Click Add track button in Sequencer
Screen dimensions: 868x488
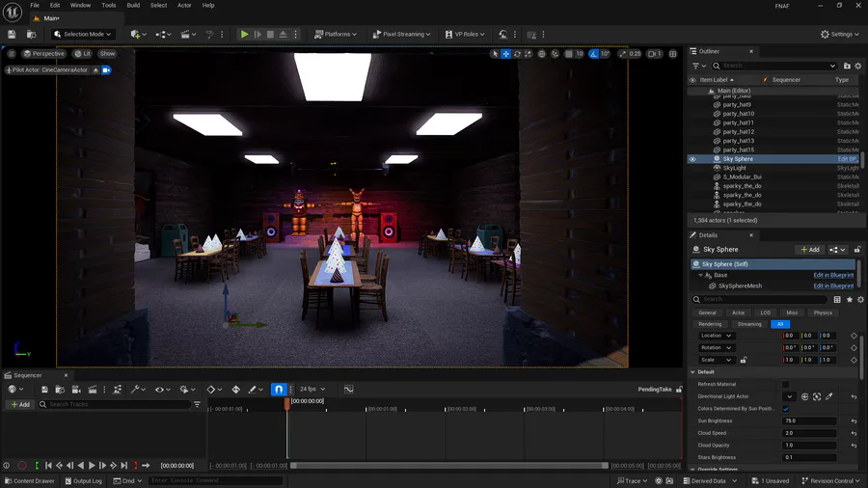20,404
